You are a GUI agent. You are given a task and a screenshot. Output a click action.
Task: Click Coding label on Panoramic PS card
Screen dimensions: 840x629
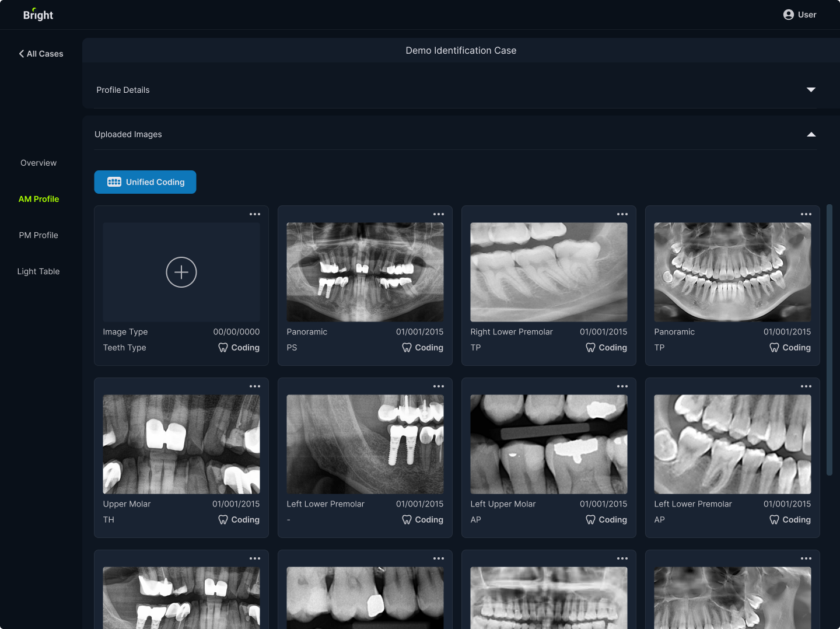(x=429, y=348)
